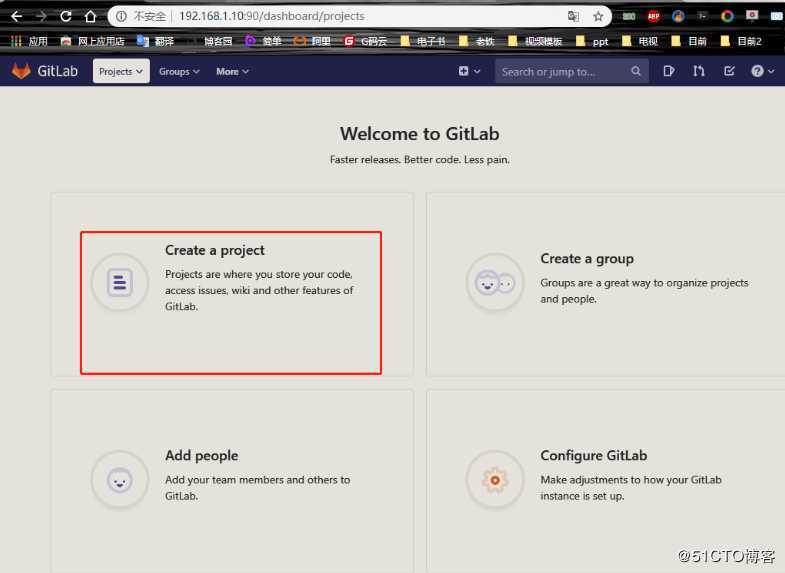
Task: Open the Help question mark menu
Action: tap(762, 71)
